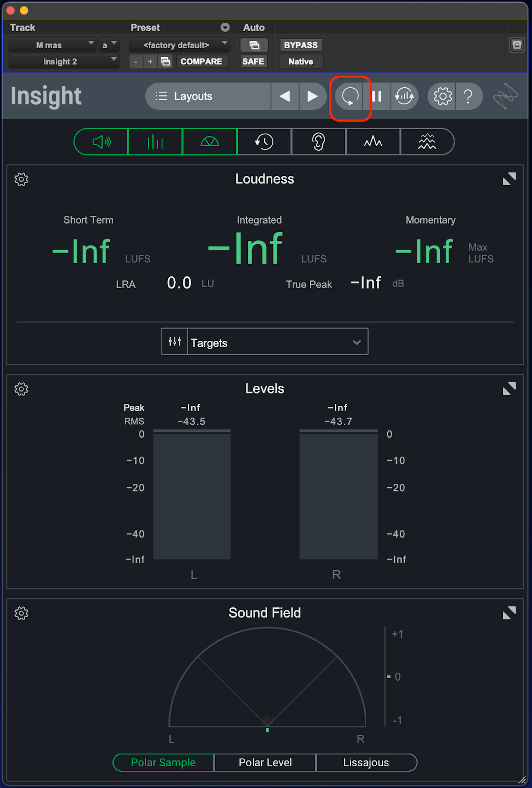Viewport: 532px width, 788px height.
Task: Click the Short Term loudness readout
Action: [81, 252]
